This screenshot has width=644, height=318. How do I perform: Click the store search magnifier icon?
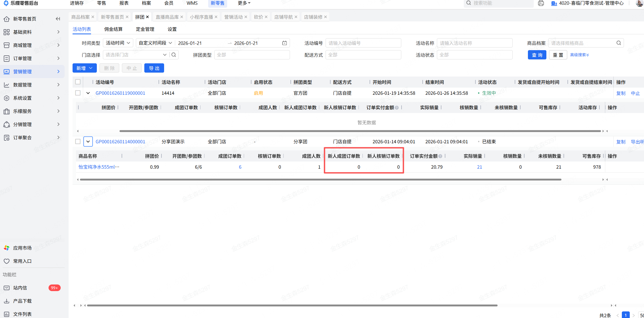(174, 55)
